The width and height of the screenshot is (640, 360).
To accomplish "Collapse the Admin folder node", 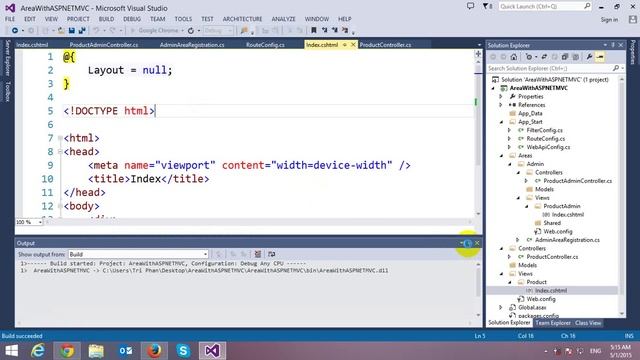I will pyautogui.click(x=510, y=164).
